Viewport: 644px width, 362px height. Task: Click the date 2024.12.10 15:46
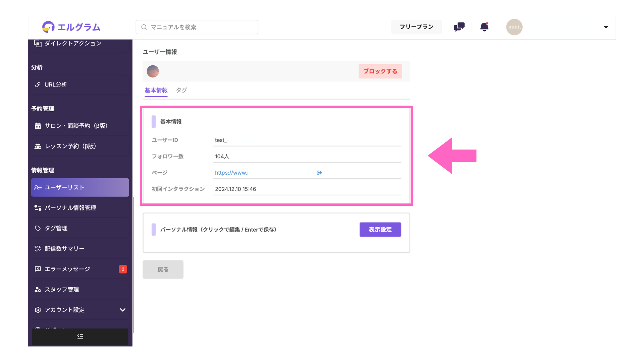point(235,189)
